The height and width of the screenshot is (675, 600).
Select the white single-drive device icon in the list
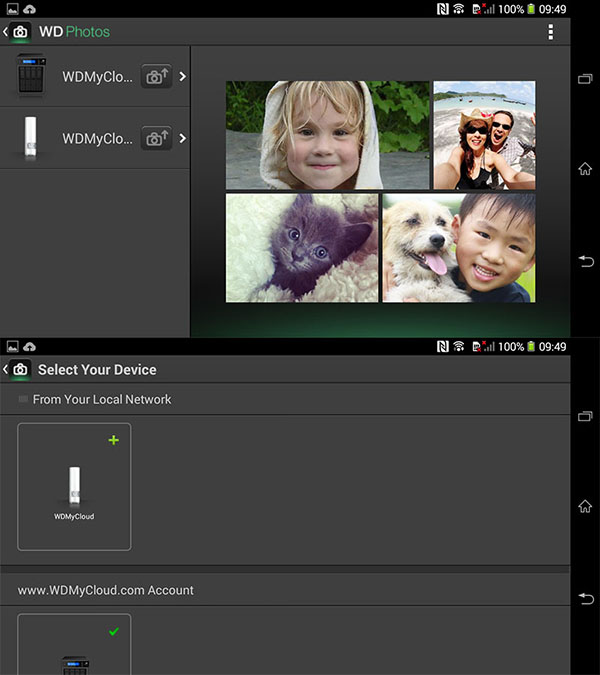pyautogui.click(x=31, y=137)
